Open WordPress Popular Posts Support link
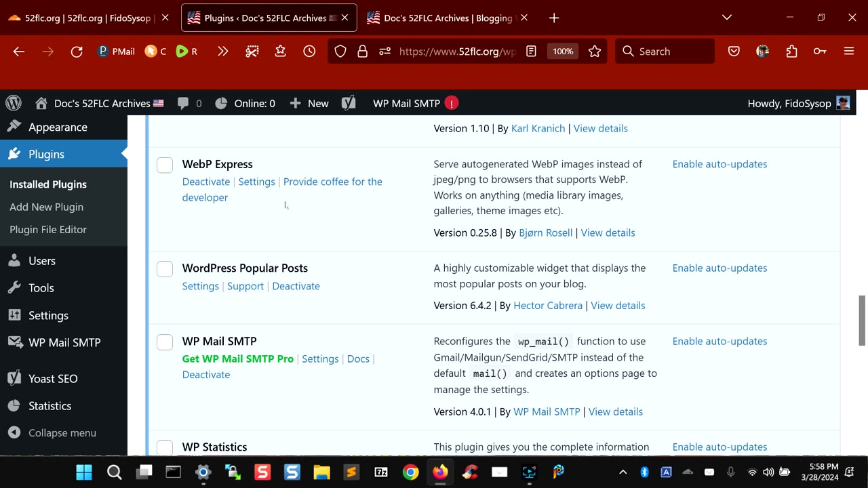Screen dimensions: 868x488 (x=245, y=286)
